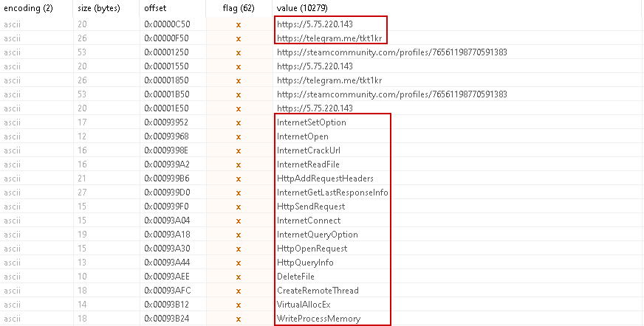
Task: Click the flag x in the CreateRemoteThread row
Action: 239,291
